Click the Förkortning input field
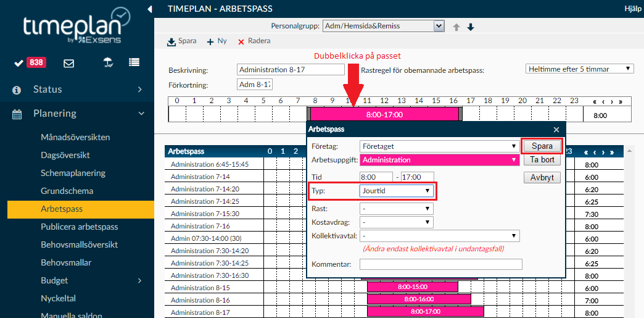The width and height of the screenshot is (644, 318). (x=255, y=85)
